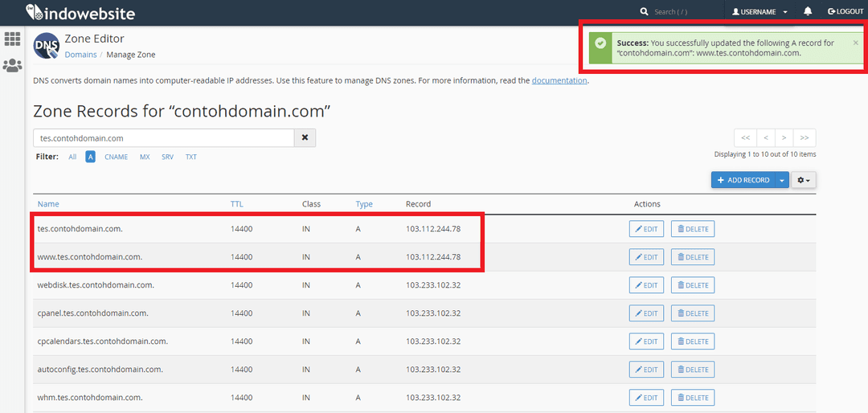Sort the table by TTL column
Image resolution: width=868 pixels, height=413 pixels.
pos(237,204)
